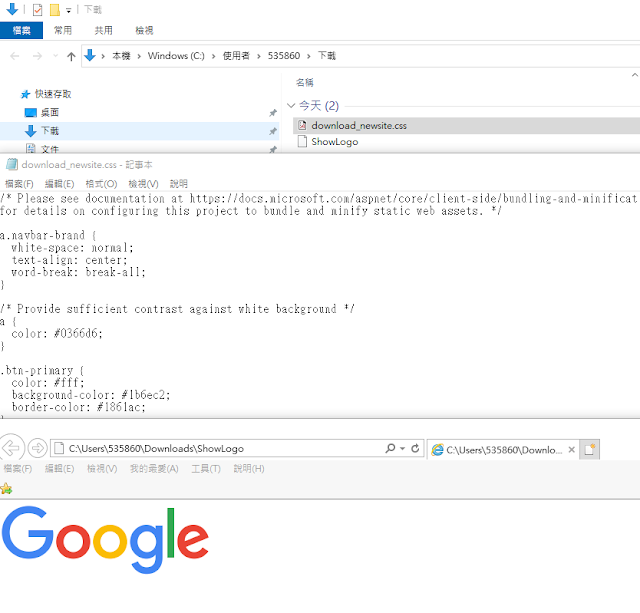Screen dimensions: 640x613
Task: Open the browser 工具(T) menu
Action: (206, 469)
